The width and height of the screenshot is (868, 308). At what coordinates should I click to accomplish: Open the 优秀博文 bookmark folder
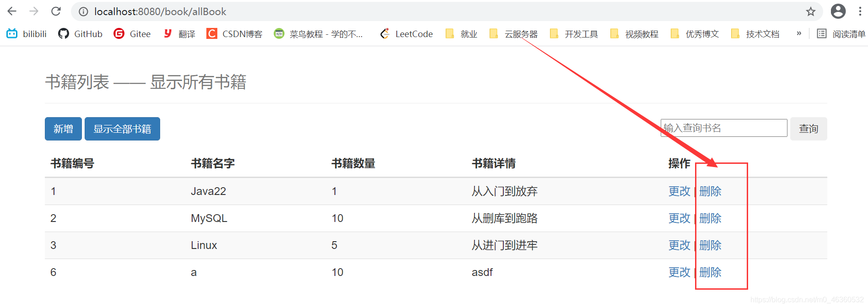pos(695,34)
